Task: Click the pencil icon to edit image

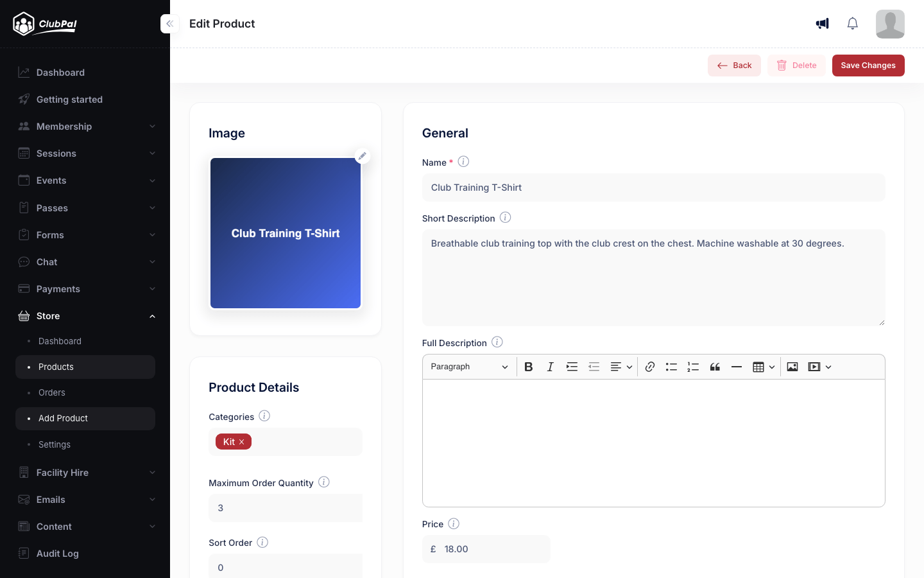Action: pyautogui.click(x=363, y=156)
